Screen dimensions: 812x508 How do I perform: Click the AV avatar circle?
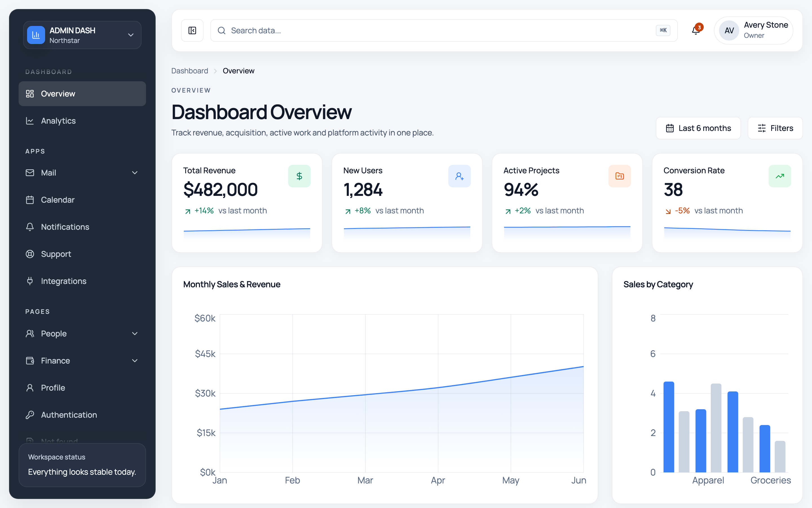click(729, 30)
